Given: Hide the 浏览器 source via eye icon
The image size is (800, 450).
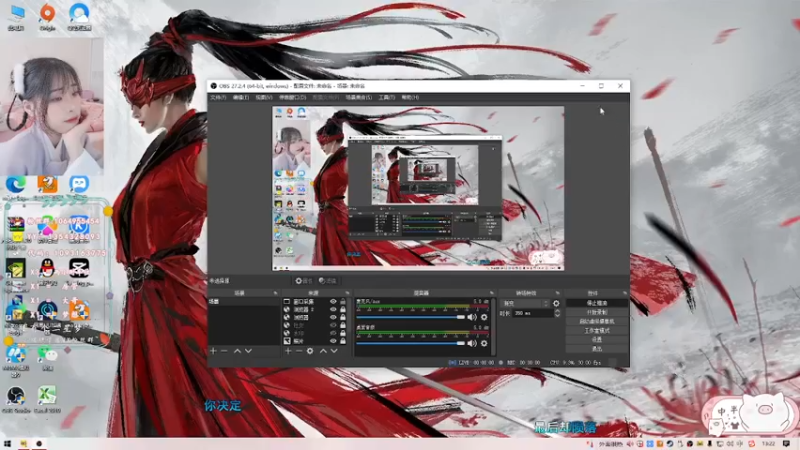Looking at the screenshot, I should point(333,317).
